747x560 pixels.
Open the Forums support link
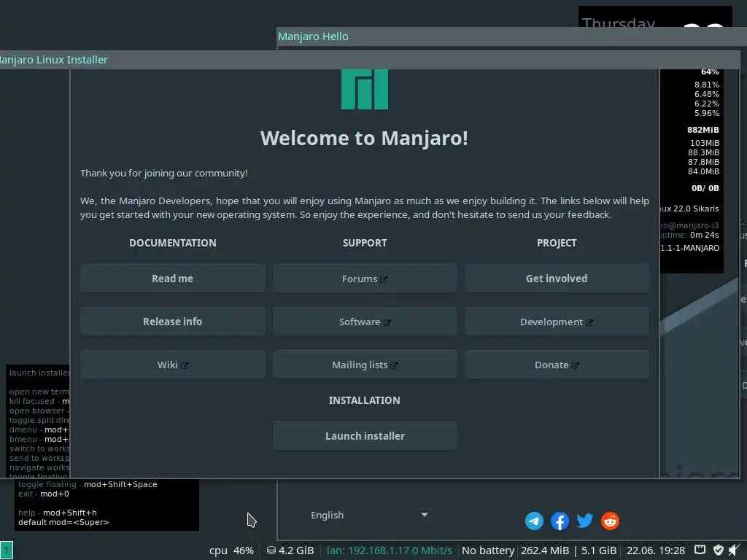[365, 279]
